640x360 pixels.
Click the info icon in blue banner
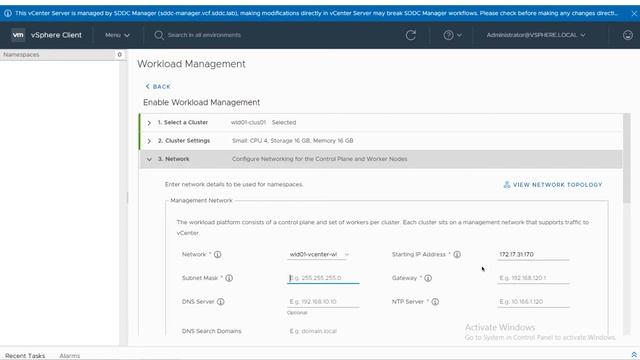coord(8,13)
